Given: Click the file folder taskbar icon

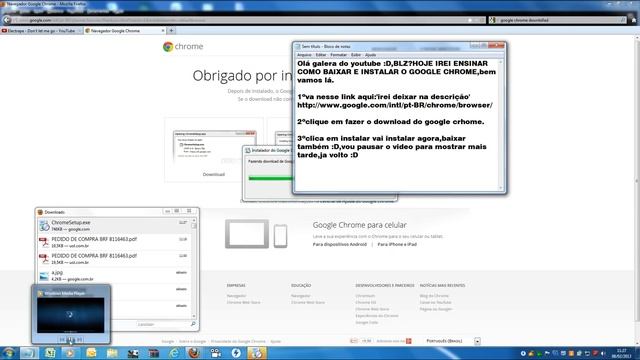Looking at the screenshot, I should (112, 353).
